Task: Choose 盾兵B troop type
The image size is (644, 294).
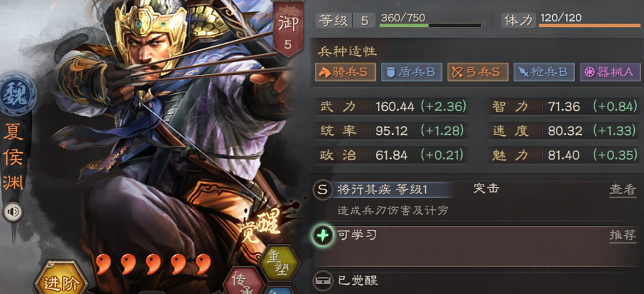Action: (x=411, y=72)
